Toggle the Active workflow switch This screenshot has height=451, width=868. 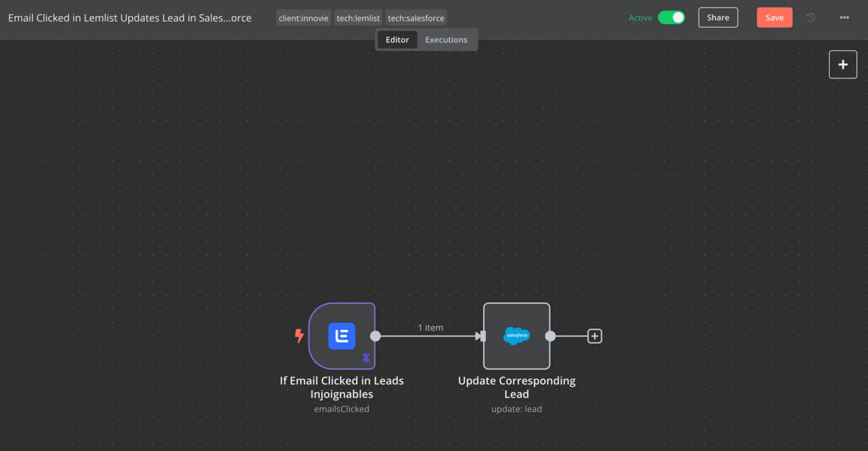(x=670, y=18)
